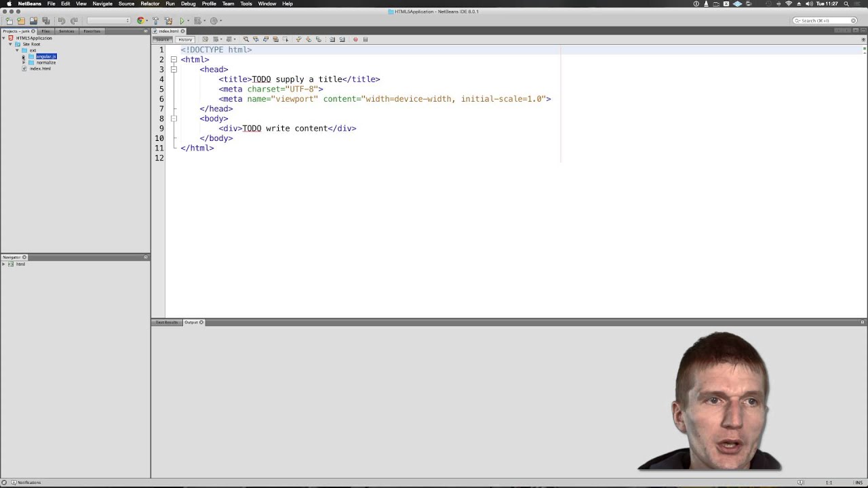Click Find Previous Occurrence icon
This screenshot has width=868, height=488.
pos(256,39)
